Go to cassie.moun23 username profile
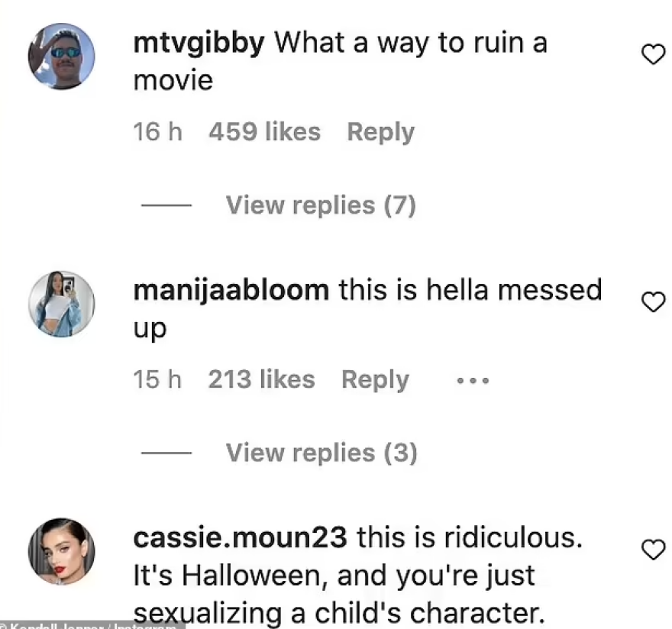 tap(240, 537)
